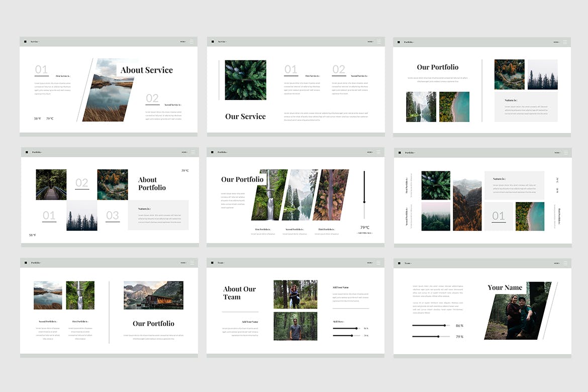This screenshot has height=392, width=588.
Task: Click Team header label on Your Name slide
Action: pyautogui.click(x=408, y=263)
